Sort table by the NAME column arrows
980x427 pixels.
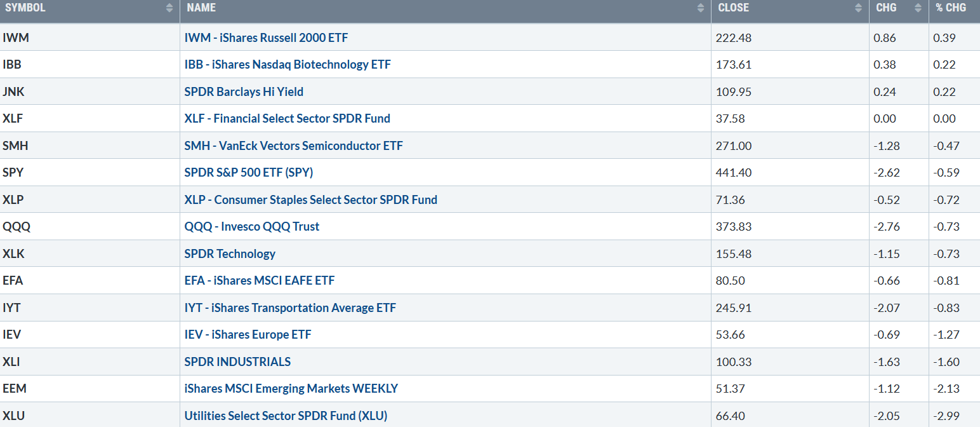[700, 8]
